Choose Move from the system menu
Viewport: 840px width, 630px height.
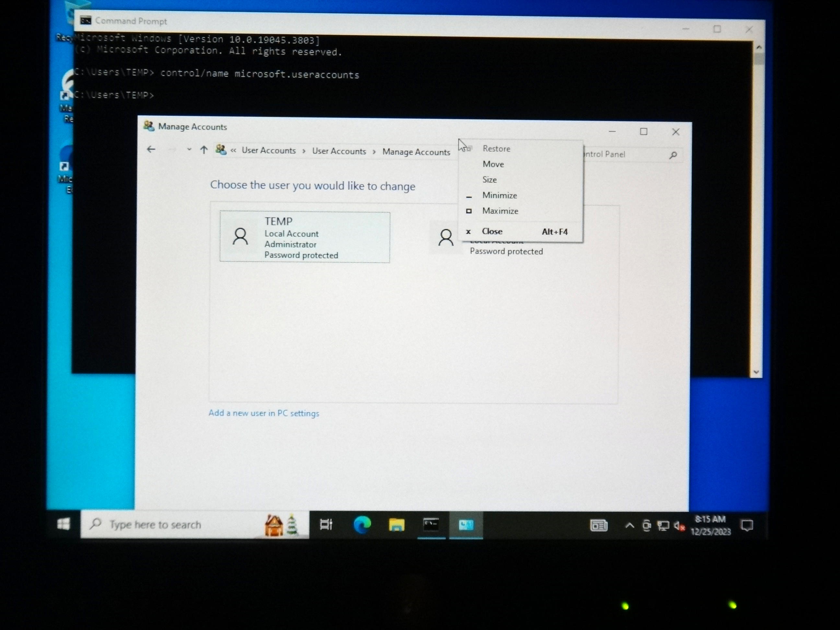520,164
